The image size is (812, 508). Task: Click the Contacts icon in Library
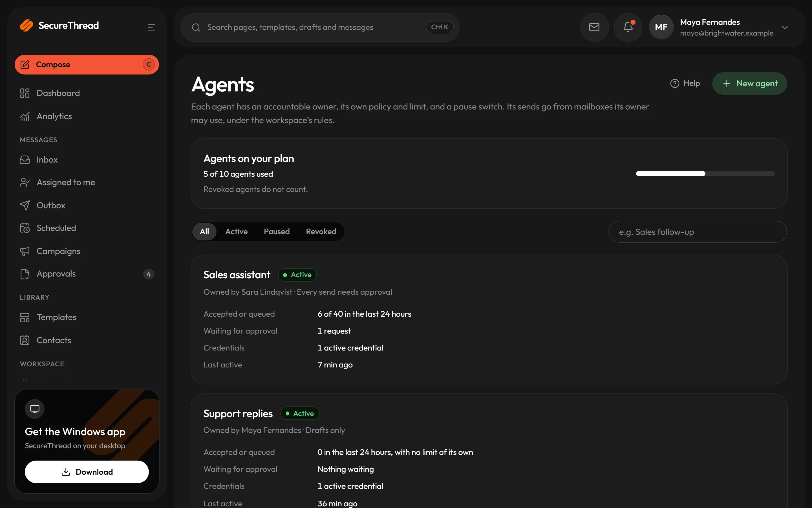click(25, 340)
